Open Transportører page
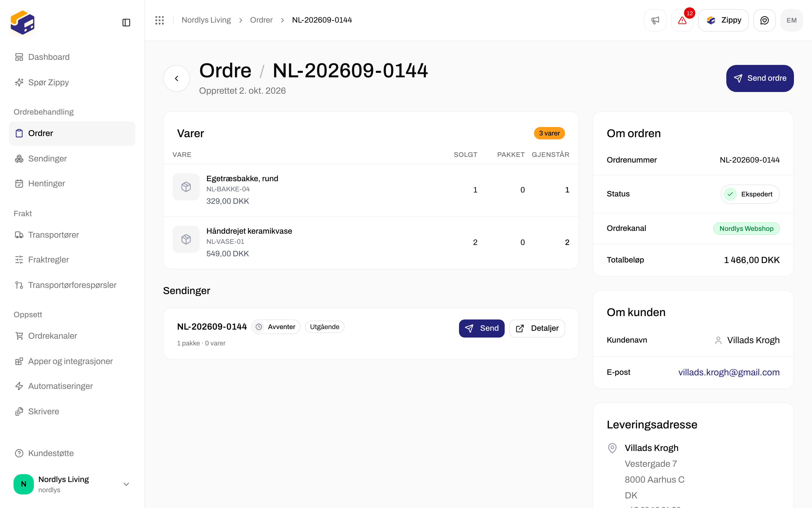The image size is (812, 508). [x=72, y=235]
